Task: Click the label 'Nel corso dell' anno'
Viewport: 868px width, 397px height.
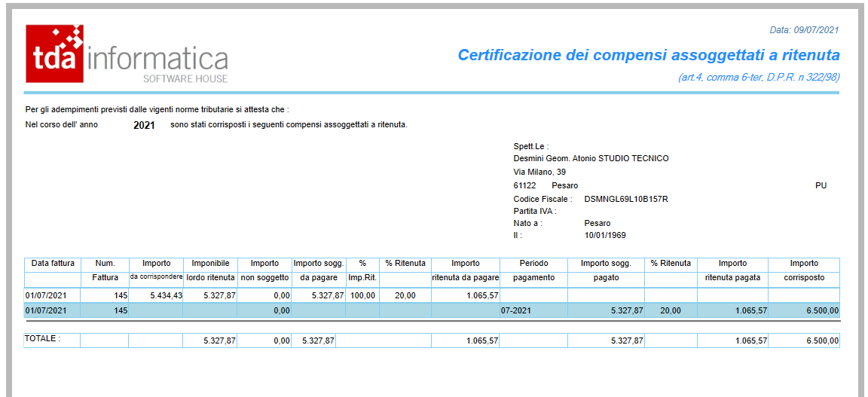Action: pyautogui.click(x=62, y=125)
